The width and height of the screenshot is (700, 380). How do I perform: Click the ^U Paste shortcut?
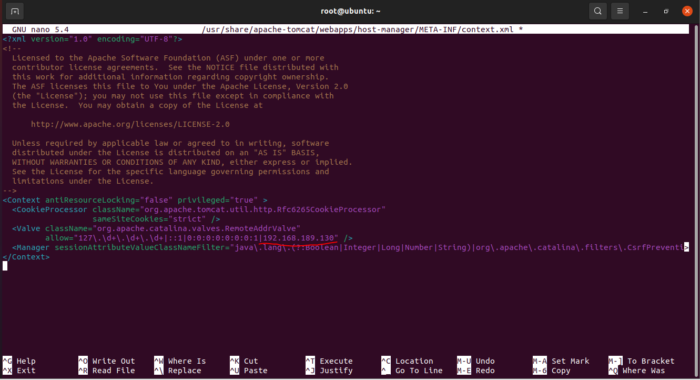pos(249,371)
